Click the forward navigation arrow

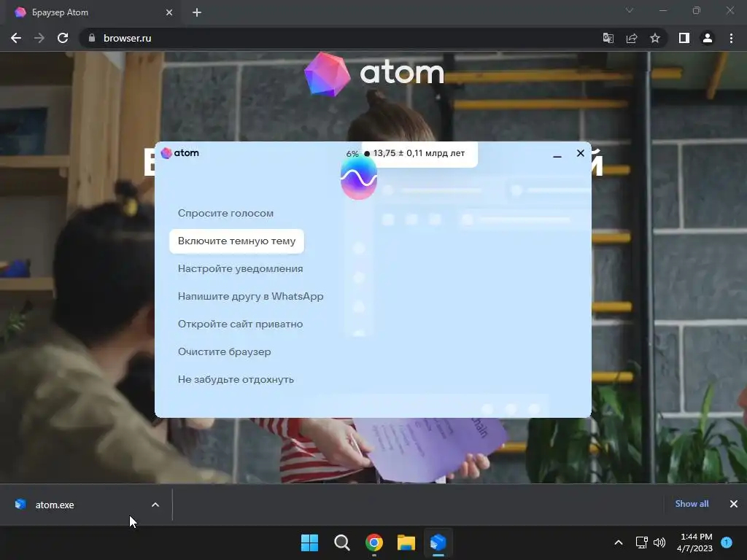point(39,38)
